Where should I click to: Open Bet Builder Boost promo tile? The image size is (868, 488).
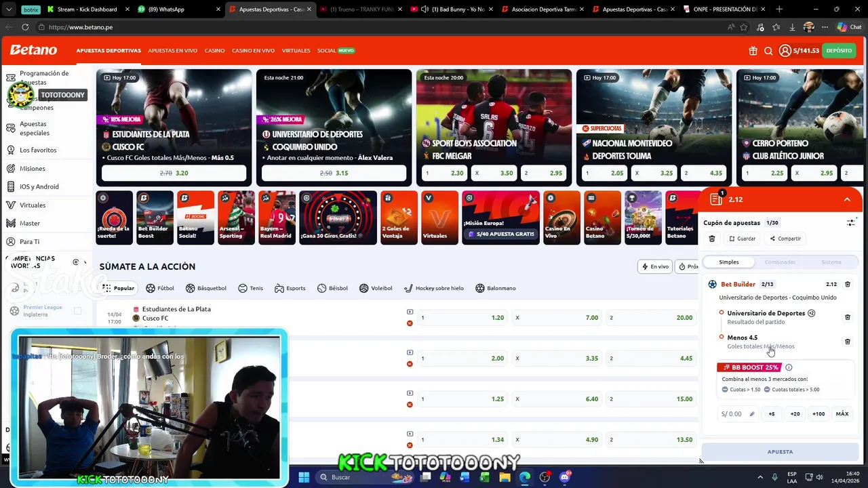coord(155,217)
